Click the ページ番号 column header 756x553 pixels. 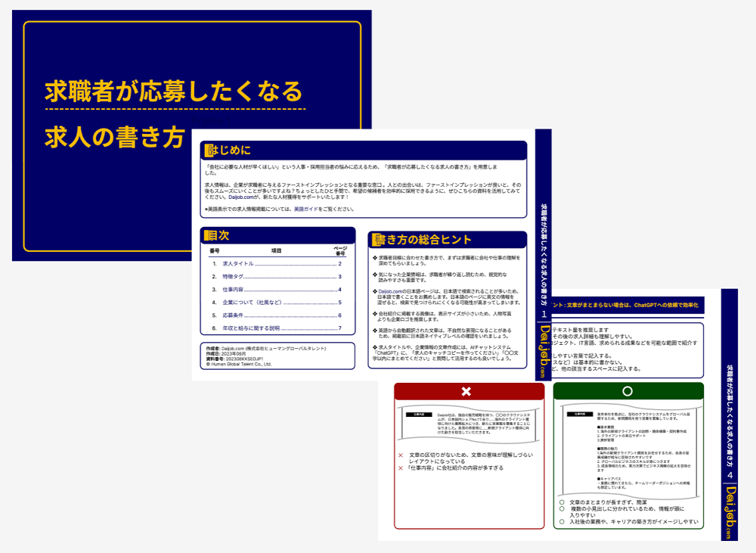click(x=340, y=251)
